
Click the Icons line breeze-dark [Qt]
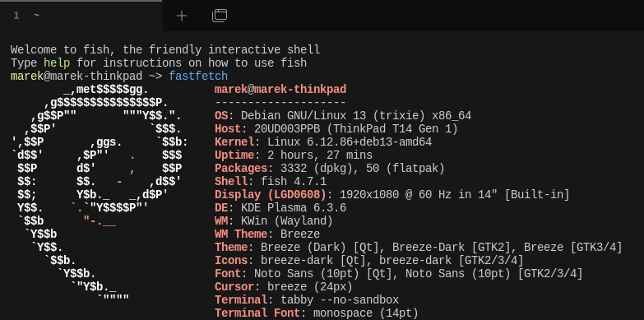(369, 261)
